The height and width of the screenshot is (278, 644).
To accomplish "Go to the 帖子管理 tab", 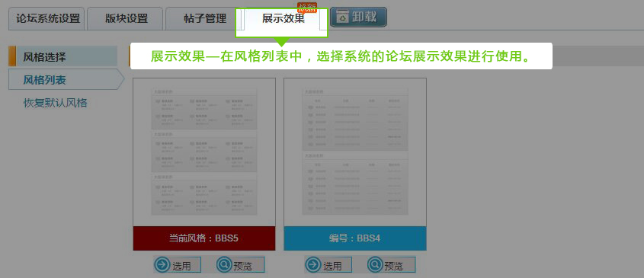I will pos(205,18).
